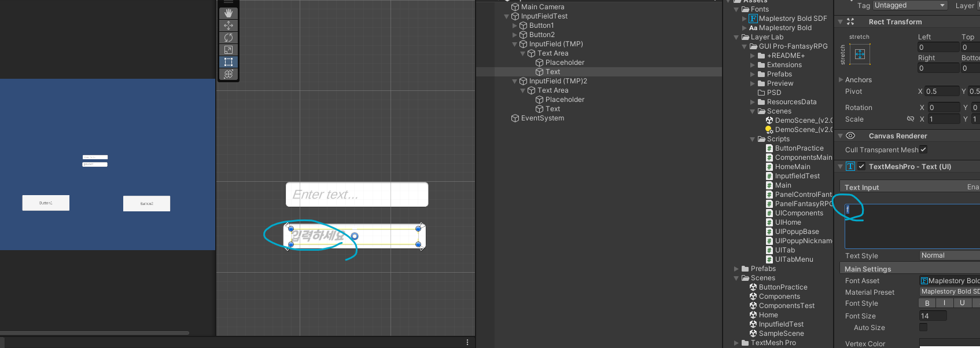Click the script icon next to HomeMain
The height and width of the screenshot is (348, 980).
pos(769,167)
